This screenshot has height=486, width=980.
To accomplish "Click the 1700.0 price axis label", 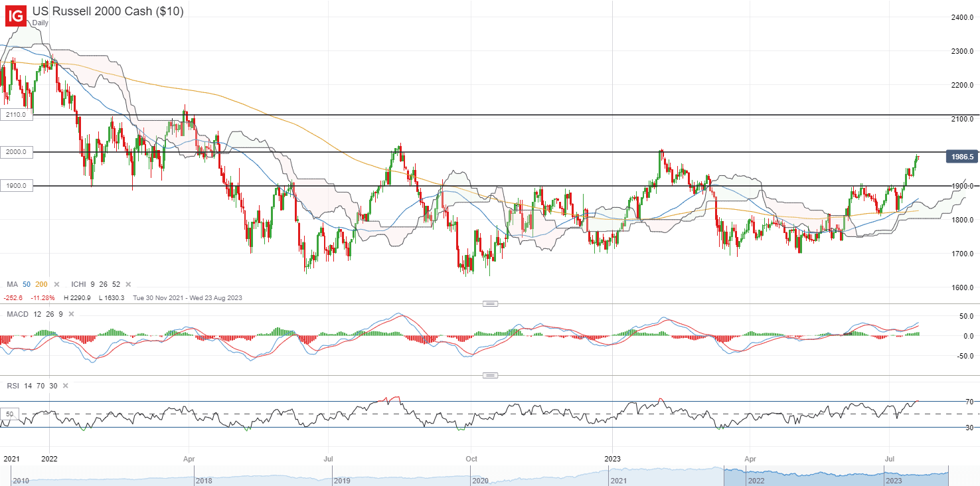I will point(961,254).
